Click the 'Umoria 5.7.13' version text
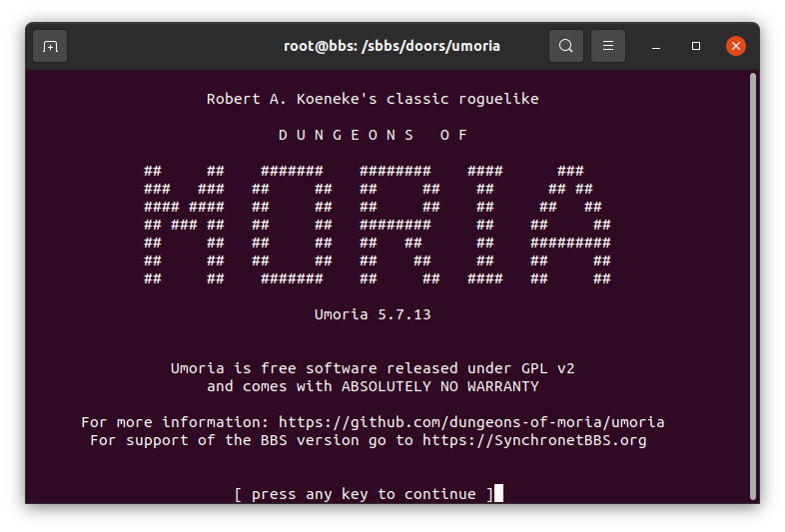 coord(373,314)
